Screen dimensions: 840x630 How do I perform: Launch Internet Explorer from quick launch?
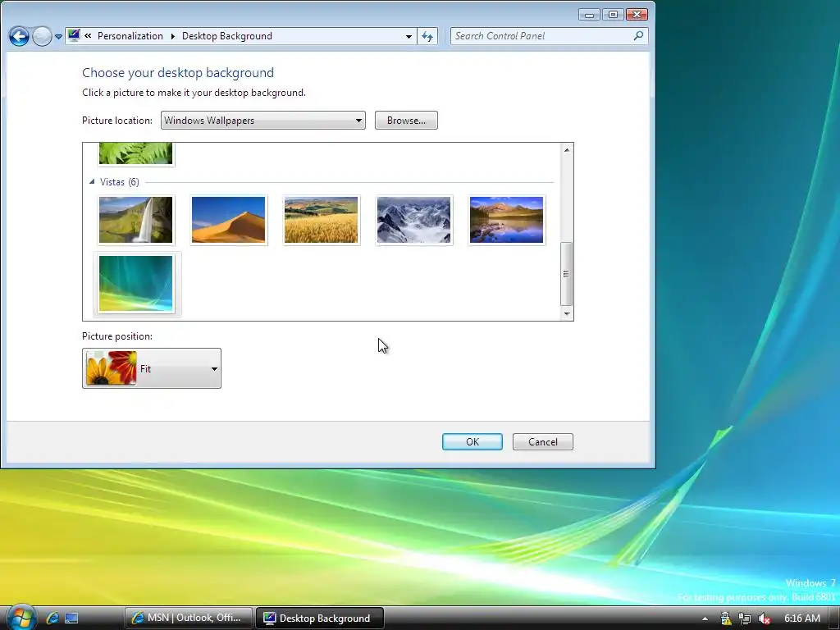(x=52, y=618)
